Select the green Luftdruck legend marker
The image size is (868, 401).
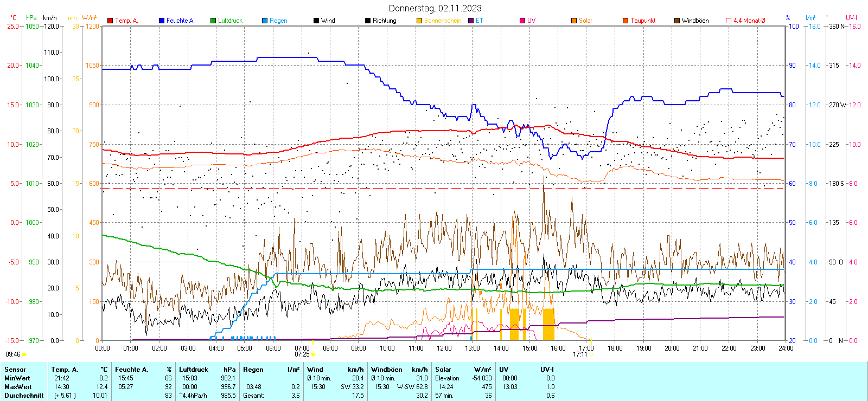click(x=213, y=21)
